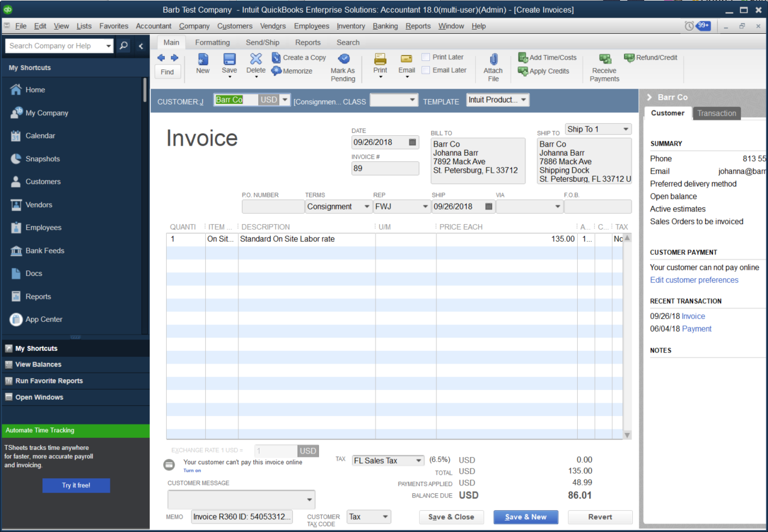Click the Email envelope icon

407,59
